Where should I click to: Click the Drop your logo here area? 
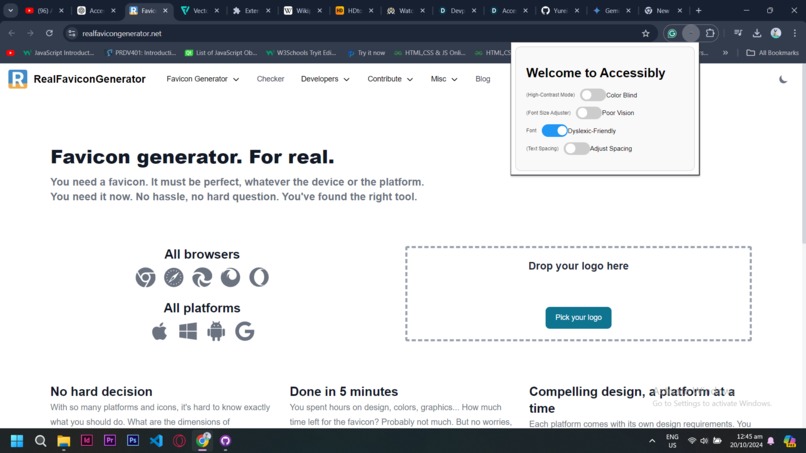578,294
